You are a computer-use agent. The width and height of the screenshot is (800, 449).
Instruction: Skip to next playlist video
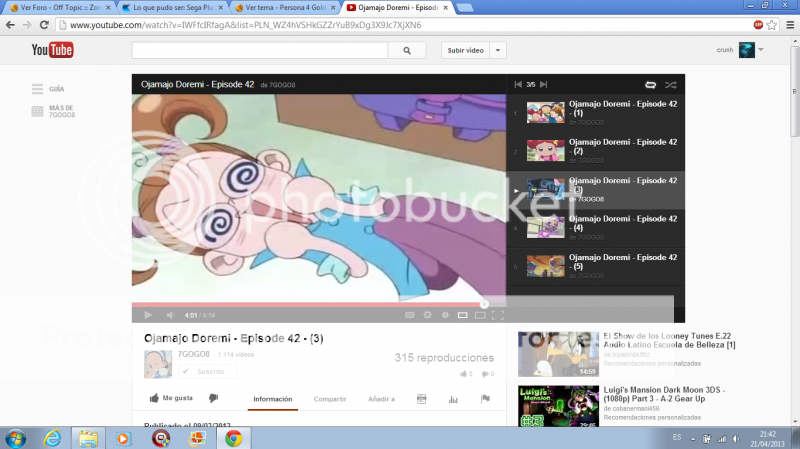click(x=544, y=85)
